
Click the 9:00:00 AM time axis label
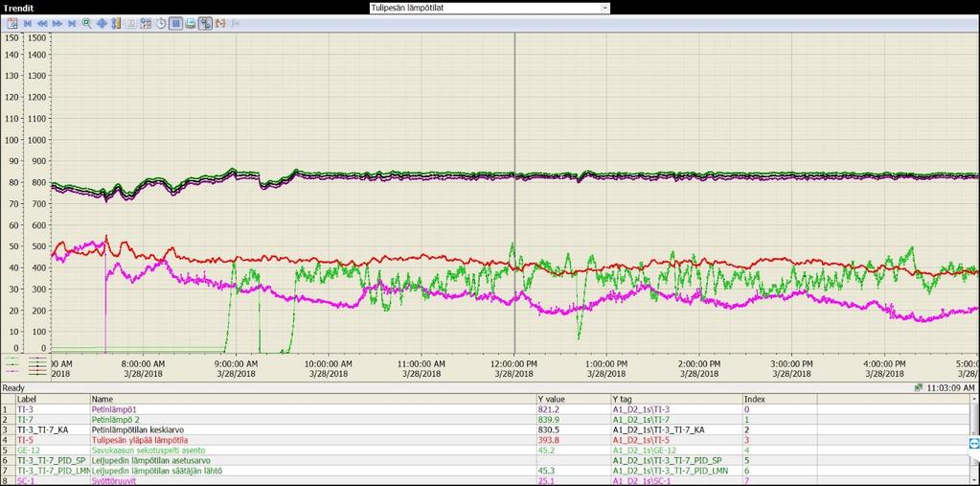pos(237,368)
